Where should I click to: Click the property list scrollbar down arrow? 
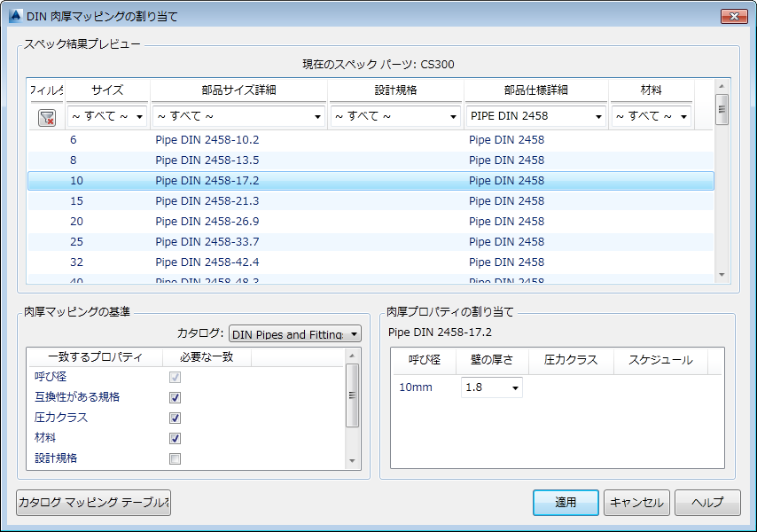[352, 460]
